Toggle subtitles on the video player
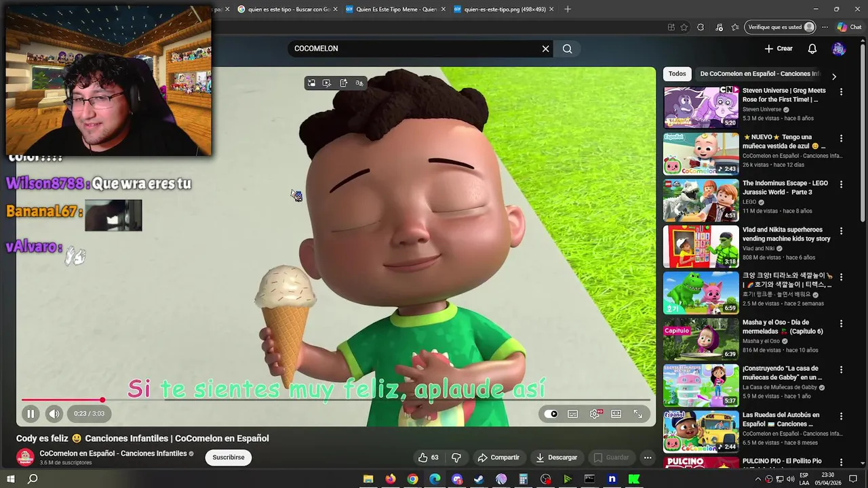The height and width of the screenshot is (488, 868). (573, 414)
